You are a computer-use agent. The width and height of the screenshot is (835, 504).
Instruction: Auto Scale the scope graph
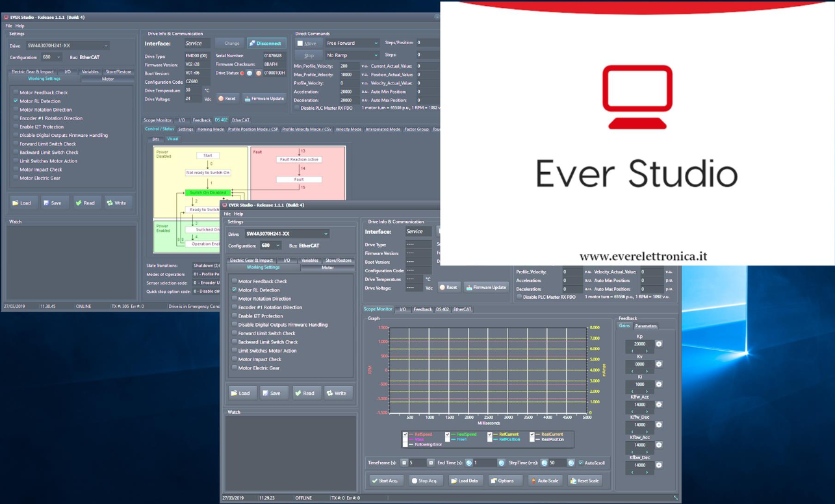[545, 481]
